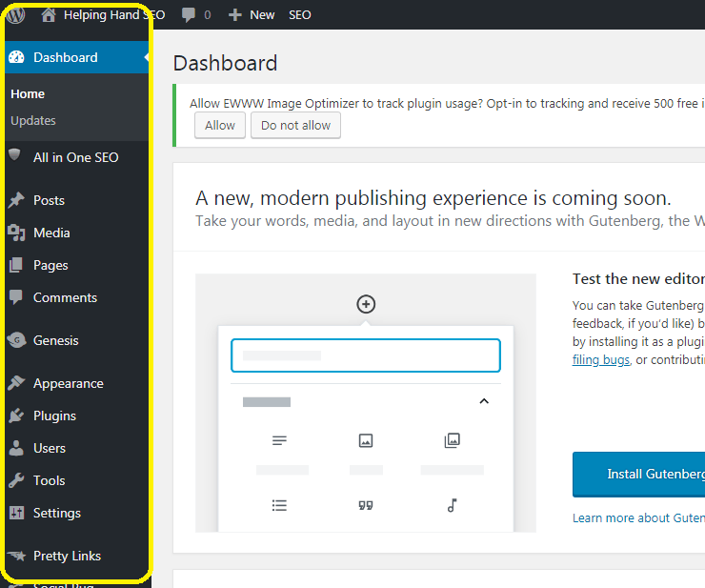Click the 'Test the new editor' heading
This screenshot has width=705, height=588.
(x=638, y=279)
